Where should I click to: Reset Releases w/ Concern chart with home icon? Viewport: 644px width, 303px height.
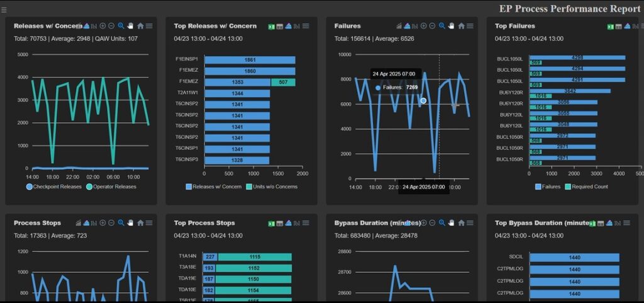click(x=140, y=26)
